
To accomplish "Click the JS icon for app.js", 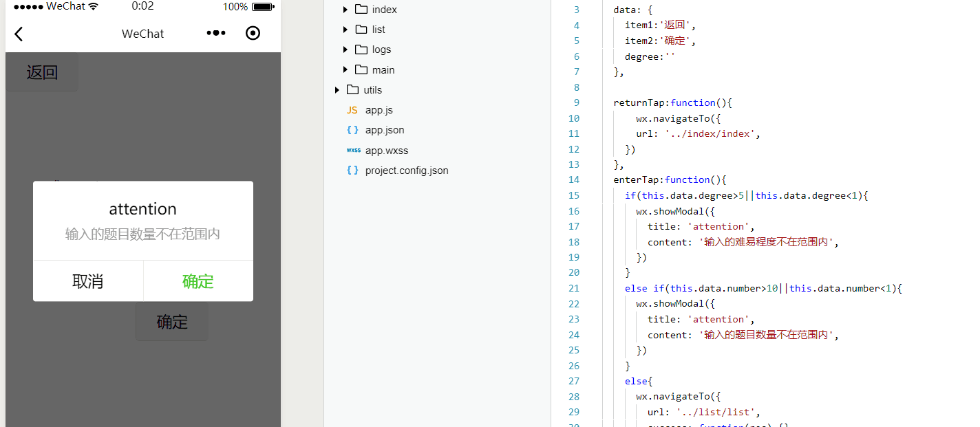I will (352, 110).
